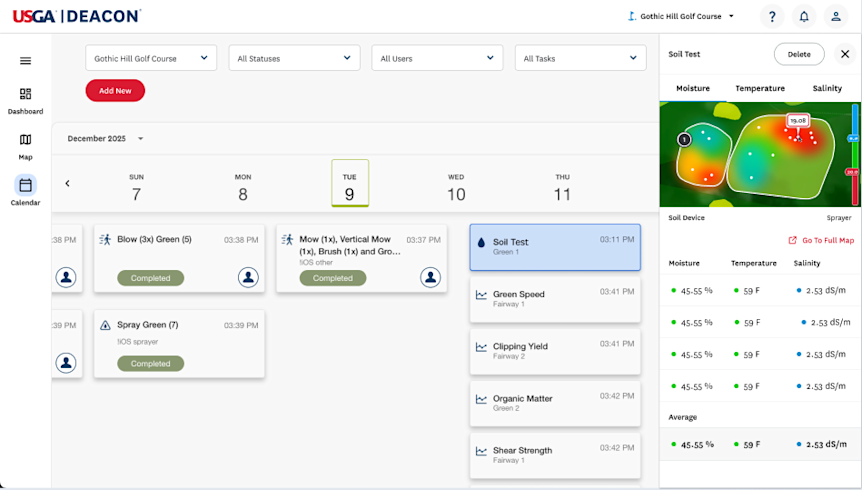Open All Statuses dropdown

pyautogui.click(x=294, y=58)
